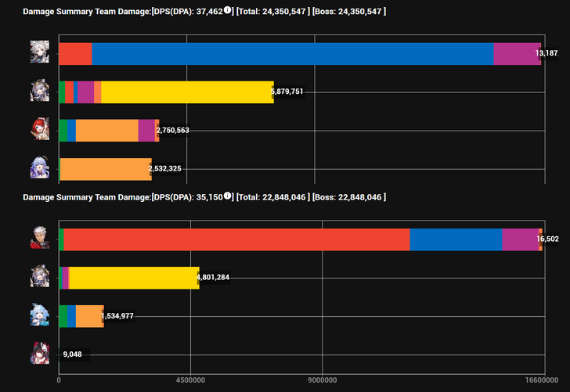Viewport: 570px width, 392px height.
Task: Click yellow segment of the 5,879,751 bar
Action: coord(186,92)
